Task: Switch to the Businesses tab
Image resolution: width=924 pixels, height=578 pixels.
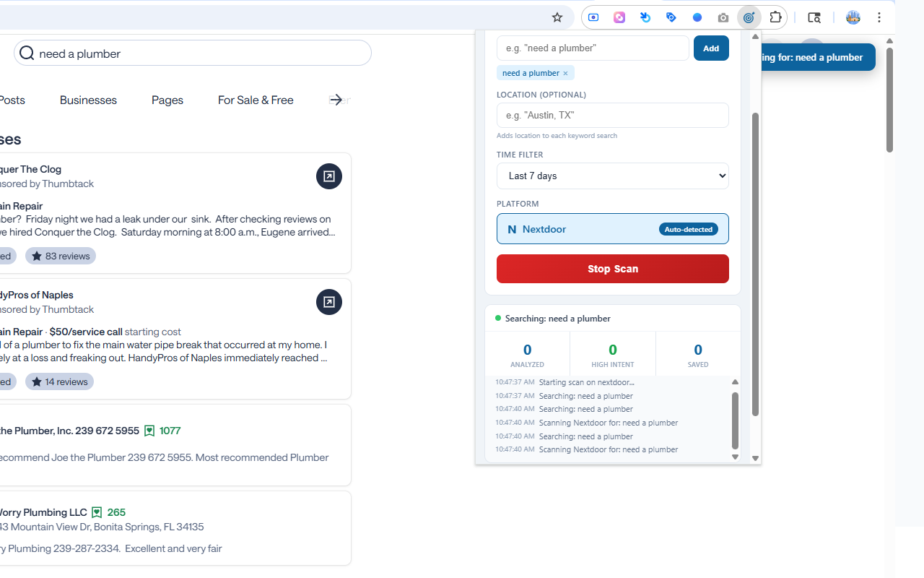Action: point(88,100)
